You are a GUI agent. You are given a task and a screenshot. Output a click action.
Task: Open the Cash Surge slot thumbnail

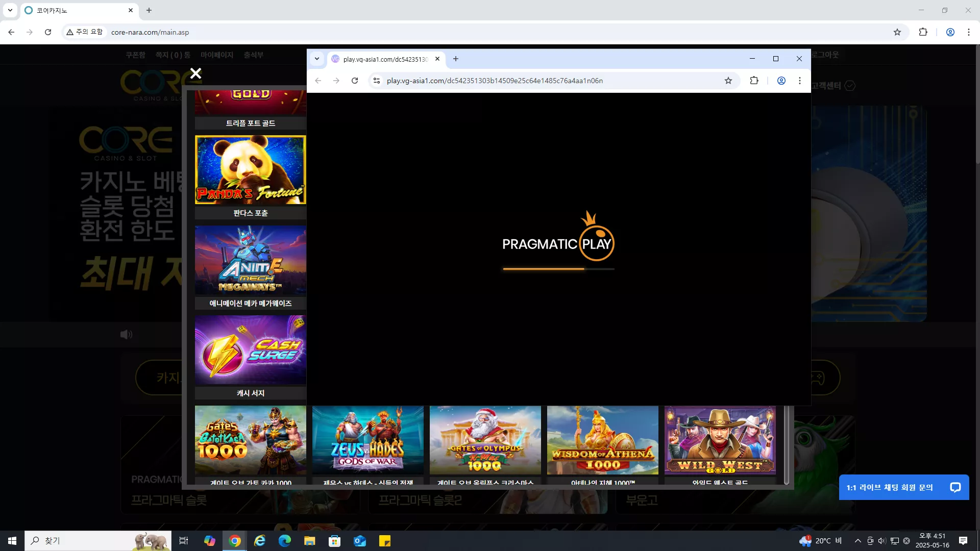click(251, 350)
